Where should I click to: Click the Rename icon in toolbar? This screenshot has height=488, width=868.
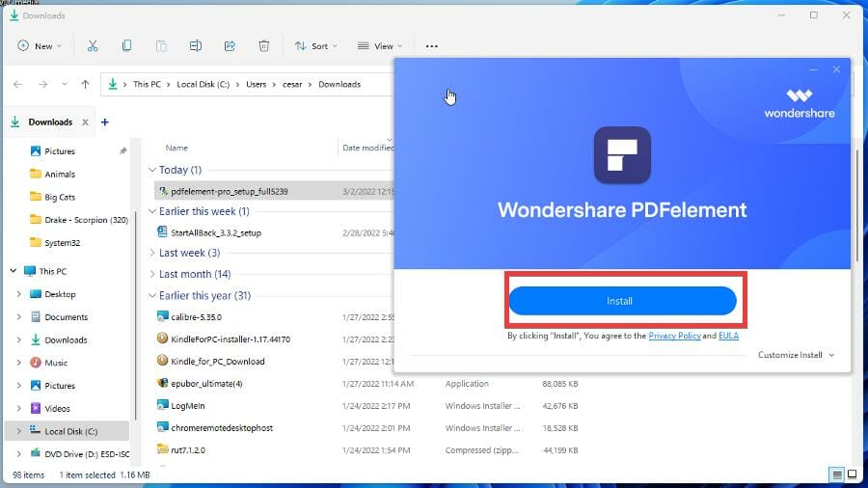(x=196, y=46)
